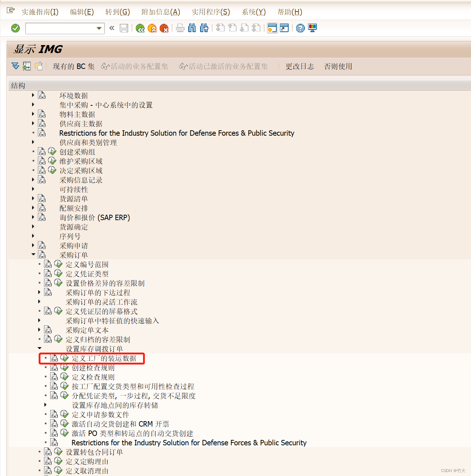The image size is (471, 476).
Task: Click the 更改日志 button
Action: pos(299,66)
